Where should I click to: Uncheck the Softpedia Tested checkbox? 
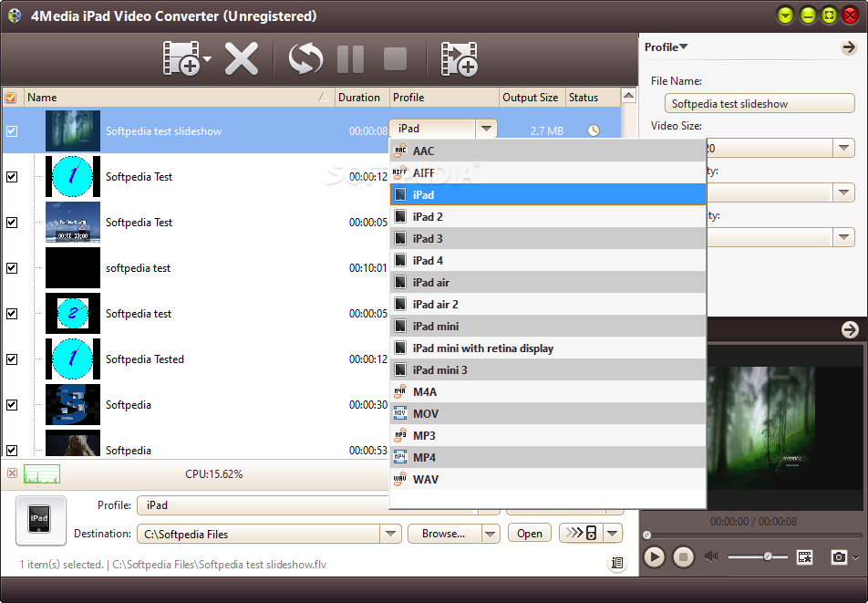pyautogui.click(x=12, y=359)
